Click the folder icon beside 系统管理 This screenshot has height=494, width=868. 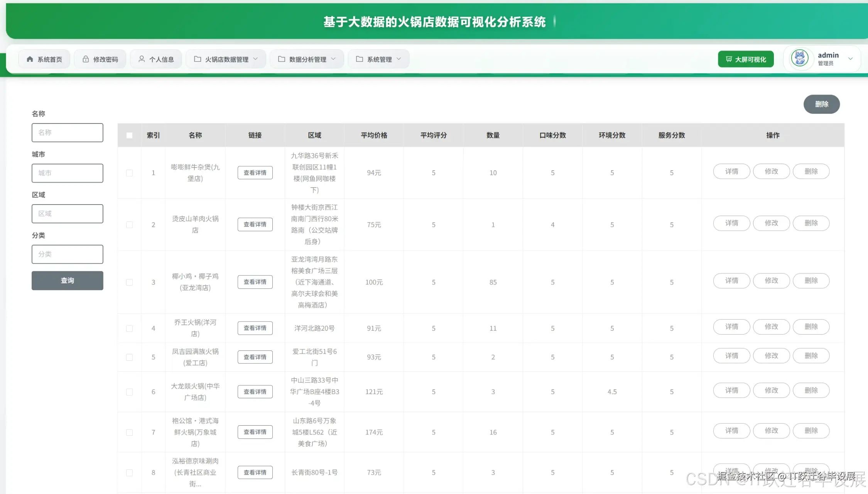[x=360, y=59]
